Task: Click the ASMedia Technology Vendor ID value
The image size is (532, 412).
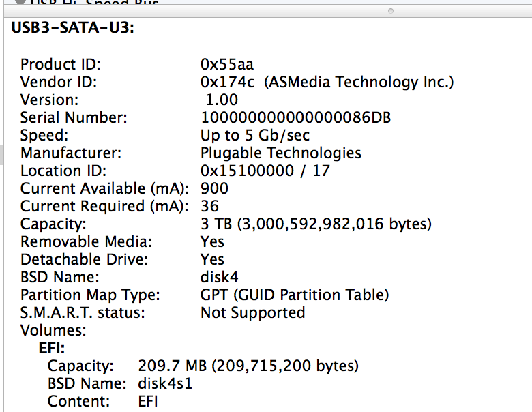Action: (327, 83)
